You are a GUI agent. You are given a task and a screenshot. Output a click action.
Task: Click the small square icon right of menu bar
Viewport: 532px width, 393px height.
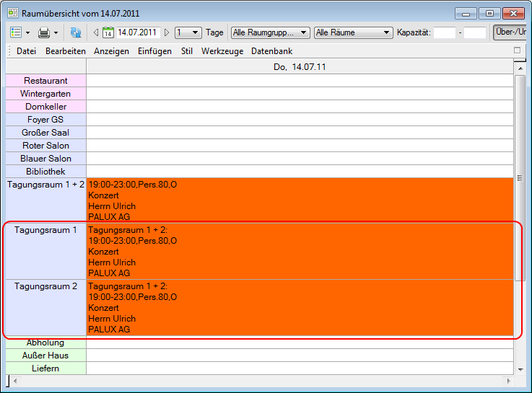coord(517,50)
